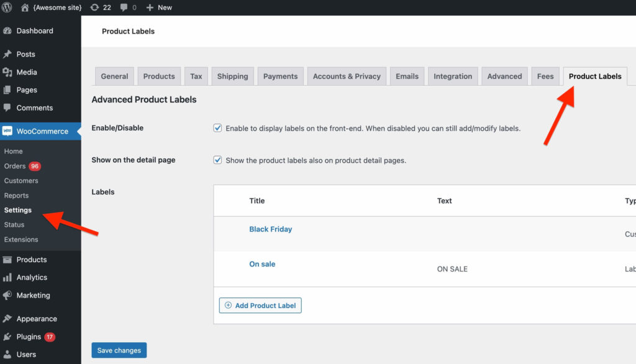The height and width of the screenshot is (364, 636).
Task: Open the updates icon showing 22
Action: click(94, 7)
